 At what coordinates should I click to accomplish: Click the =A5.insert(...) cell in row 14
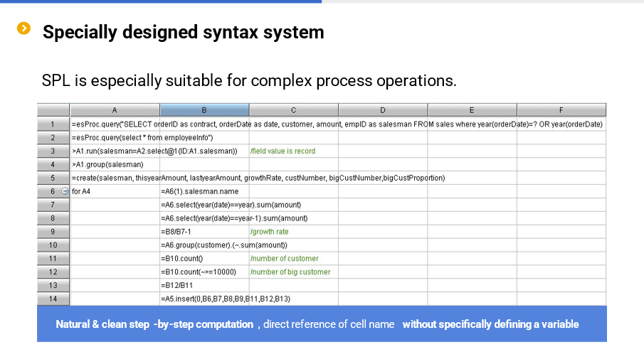tap(204, 299)
